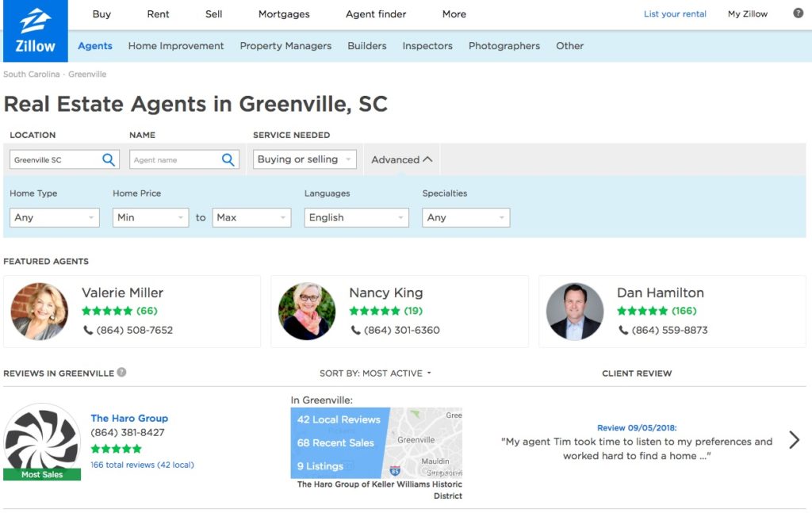812x513 pixels.
Task: Open Dan Hamilton's agent profile
Action: (661, 293)
